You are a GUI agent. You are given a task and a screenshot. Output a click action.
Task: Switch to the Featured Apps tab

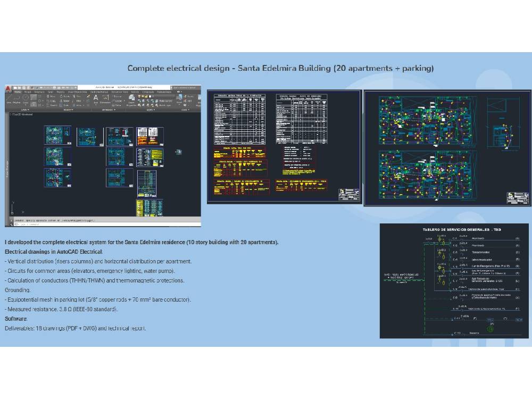[164, 92]
